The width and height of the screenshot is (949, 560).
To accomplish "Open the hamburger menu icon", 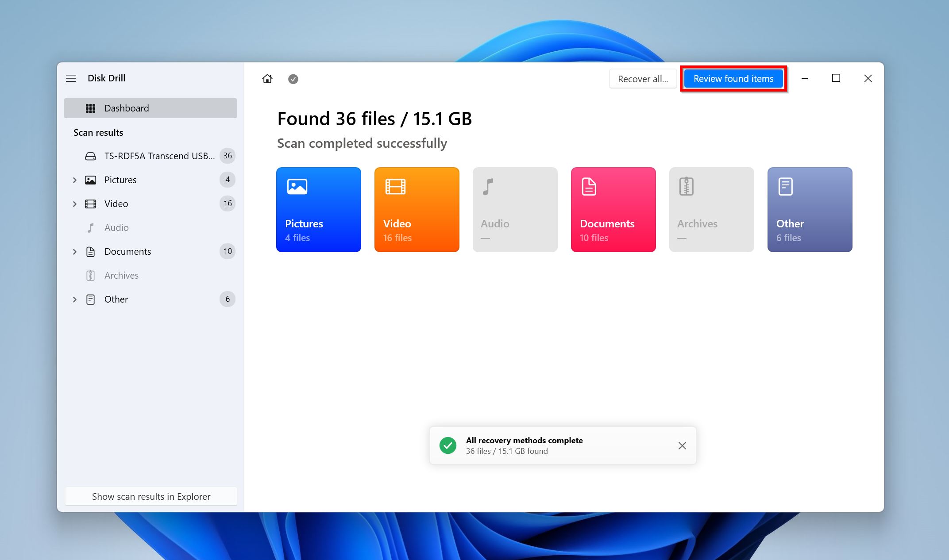I will click(71, 78).
